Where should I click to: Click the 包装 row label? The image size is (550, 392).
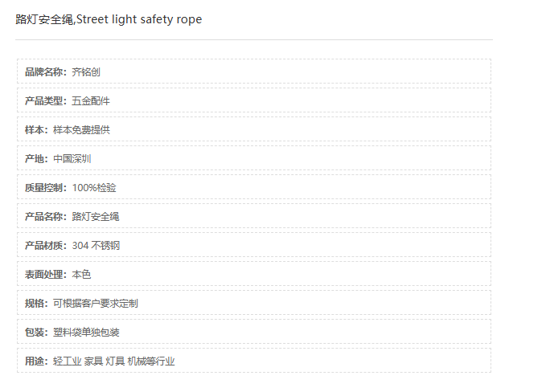pyautogui.click(x=36, y=333)
